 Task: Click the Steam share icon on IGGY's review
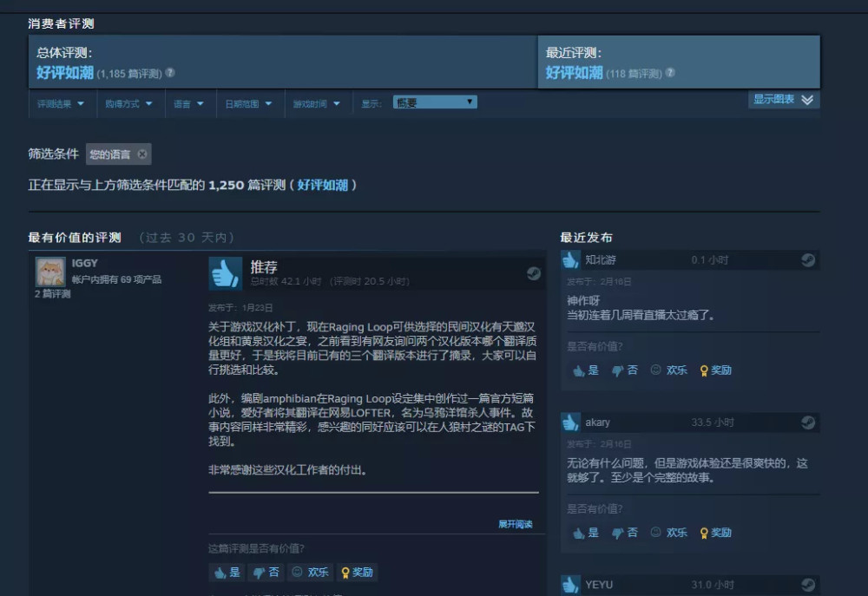click(533, 273)
